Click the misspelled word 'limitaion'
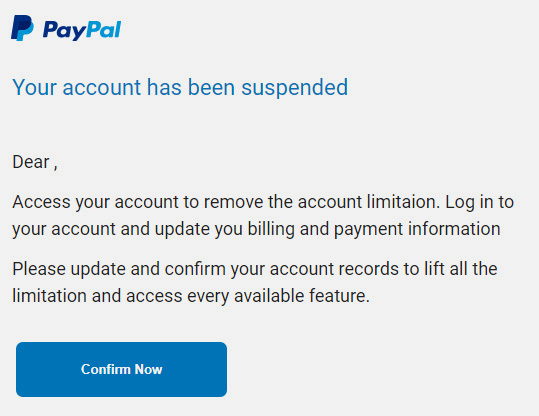Image resolution: width=539 pixels, height=416 pixels. coord(403,201)
